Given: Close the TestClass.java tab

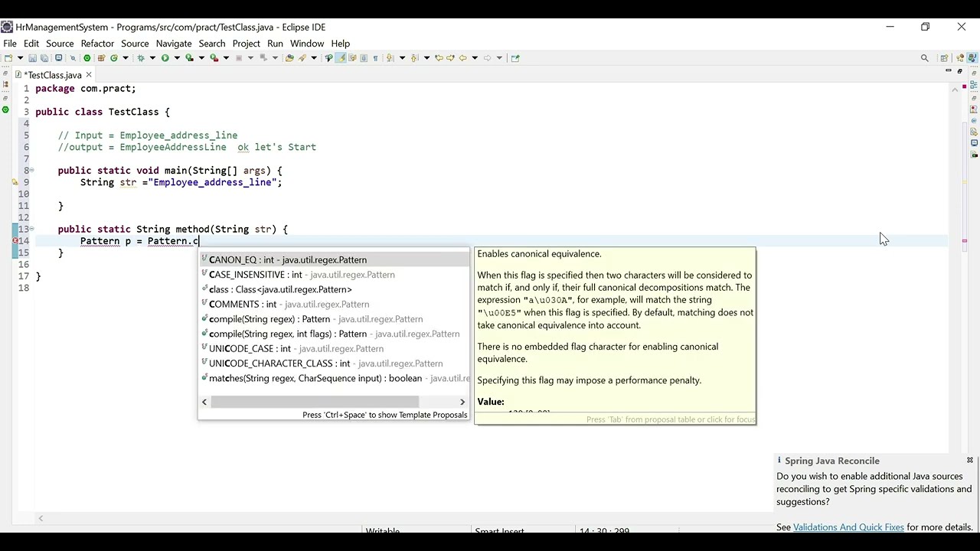Looking at the screenshot, I should (89, 75).
